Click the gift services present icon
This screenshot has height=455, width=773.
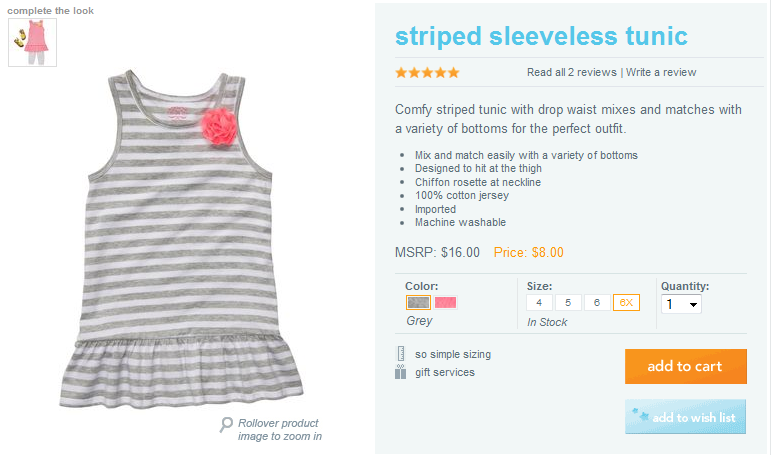pos(400,373)
